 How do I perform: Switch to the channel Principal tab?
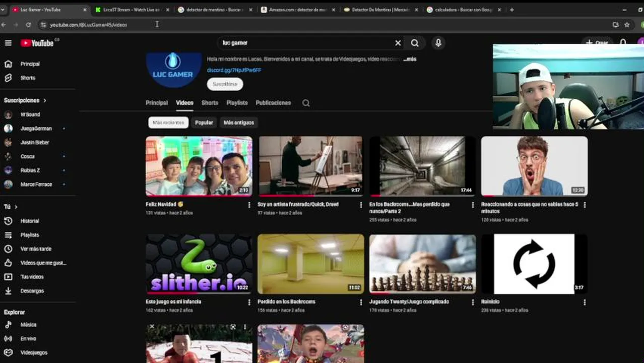coord(157,103)
